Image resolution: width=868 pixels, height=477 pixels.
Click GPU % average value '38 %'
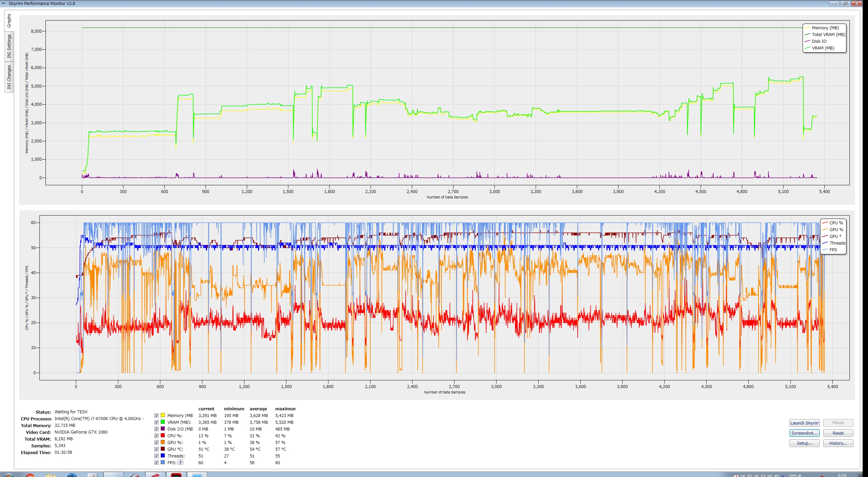[x=255, y=442]
